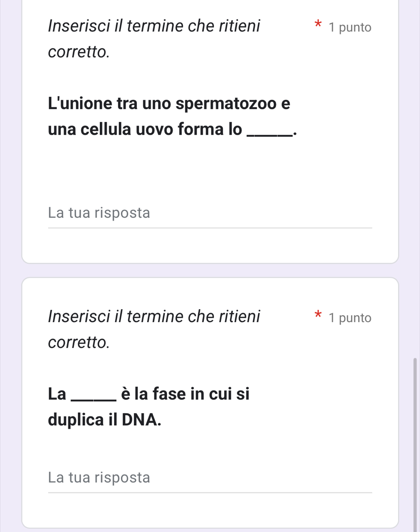Click the first 'Inserisci il termine che ritieni' heading
This screenshot has width=420, height=532.
(x=154, y=26)
